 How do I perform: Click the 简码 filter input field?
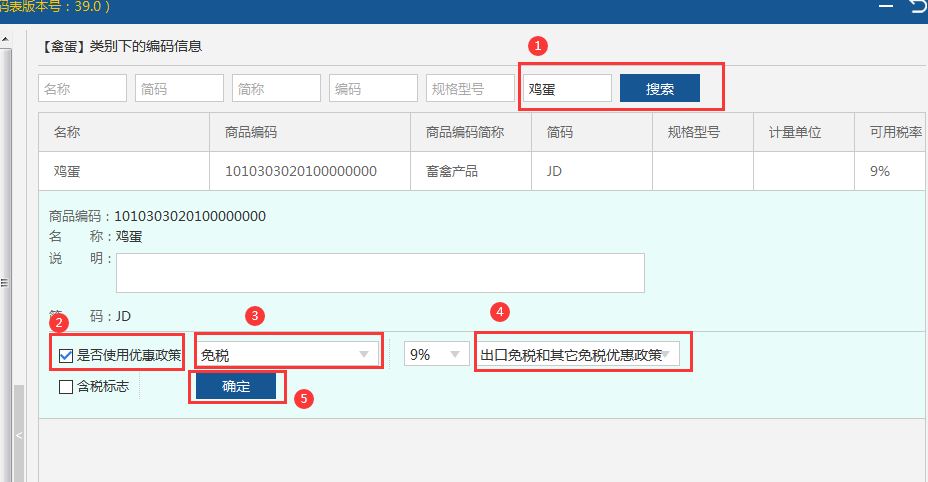179,88
